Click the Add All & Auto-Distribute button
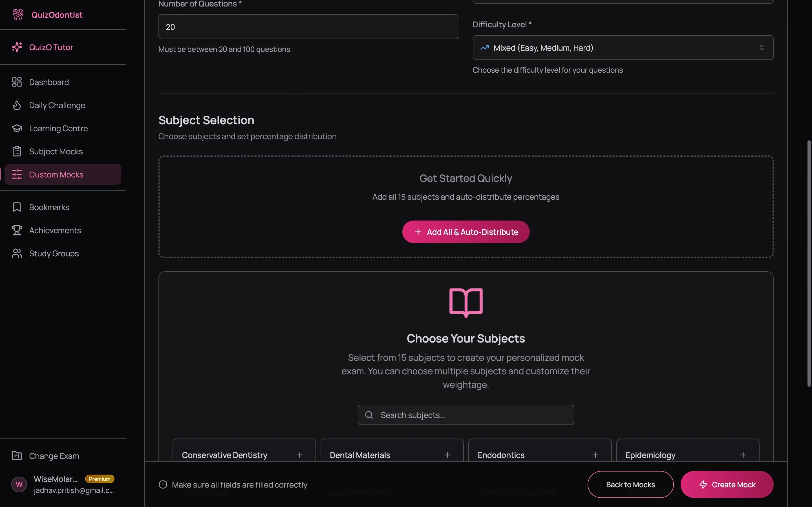 click(x=465, y=232)
